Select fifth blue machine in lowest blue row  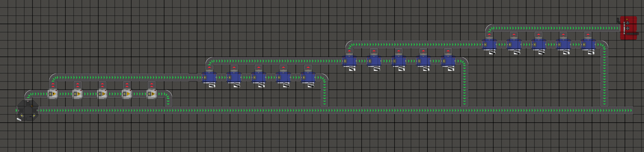308,77
